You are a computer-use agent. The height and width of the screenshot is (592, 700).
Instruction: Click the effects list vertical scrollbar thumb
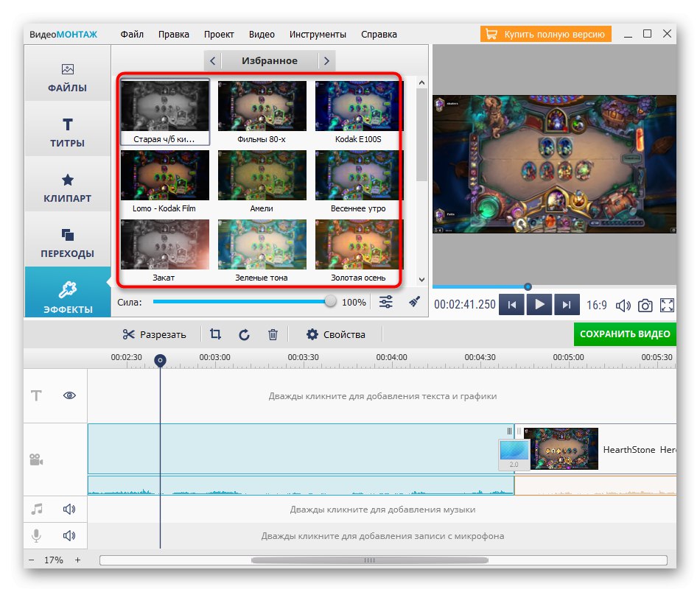click(422, 135)
